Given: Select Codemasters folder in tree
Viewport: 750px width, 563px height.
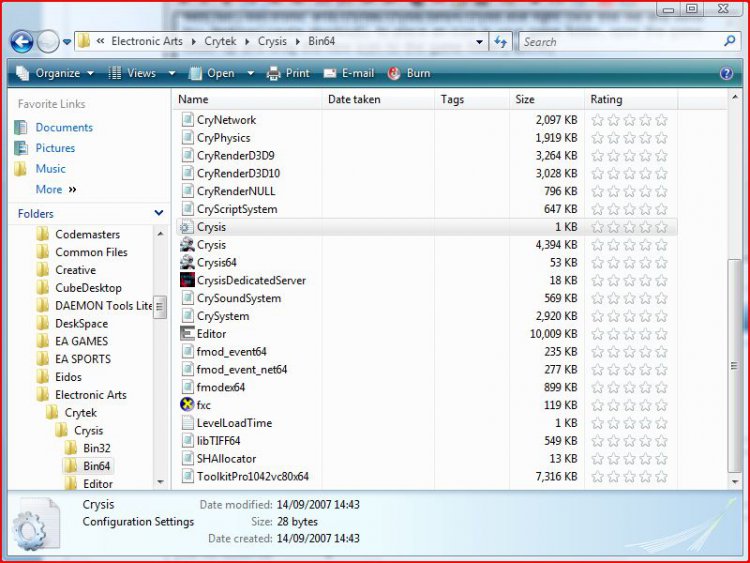Looking at the screenshot, I should tap(88, 234).
